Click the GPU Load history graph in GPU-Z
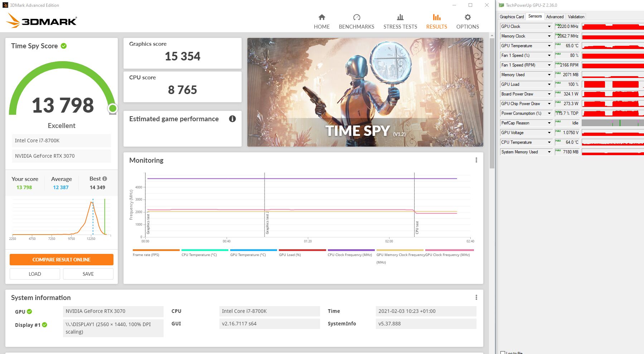Image resolution: width=644 pixels, height=354 pixels. 613,84
